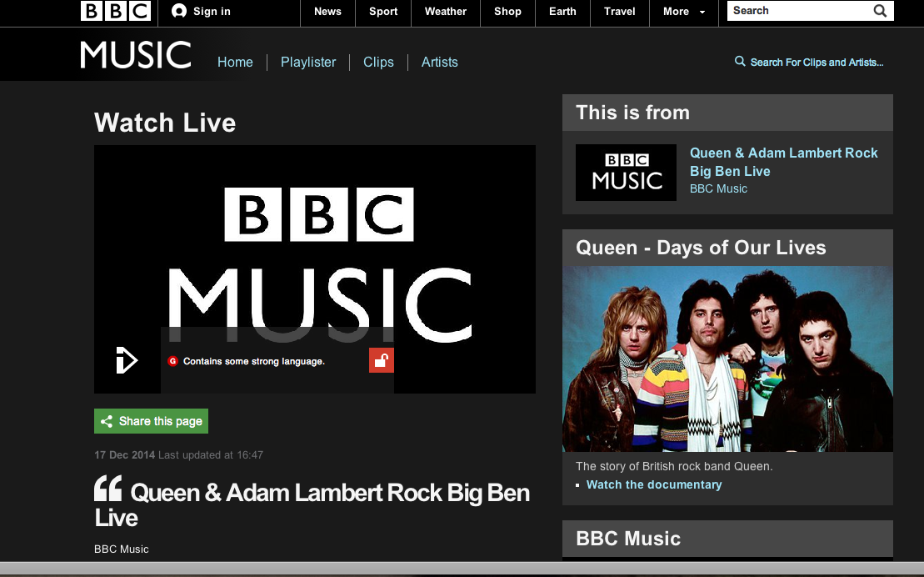Open the Earth menu item
This screenshot has height=577, width=924.
point(562,11)
